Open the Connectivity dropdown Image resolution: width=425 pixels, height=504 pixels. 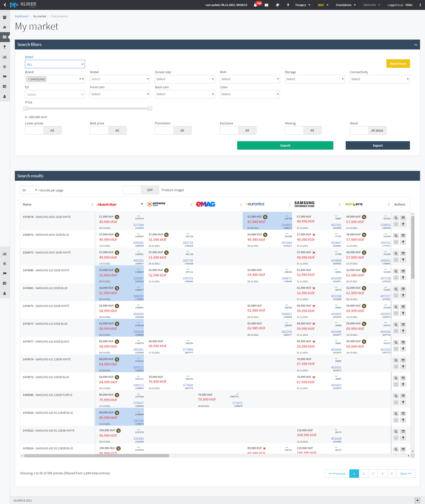tap(380, 79)
